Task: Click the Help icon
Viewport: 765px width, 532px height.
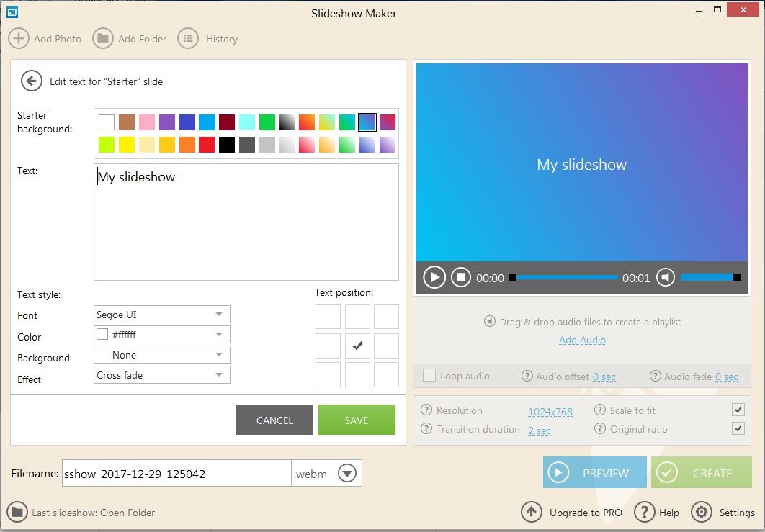Action: pyautogui.click(x=645, y=512)
